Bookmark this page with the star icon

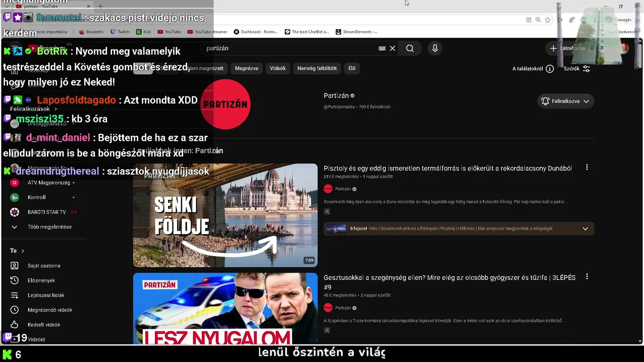(x=547, y=20)
